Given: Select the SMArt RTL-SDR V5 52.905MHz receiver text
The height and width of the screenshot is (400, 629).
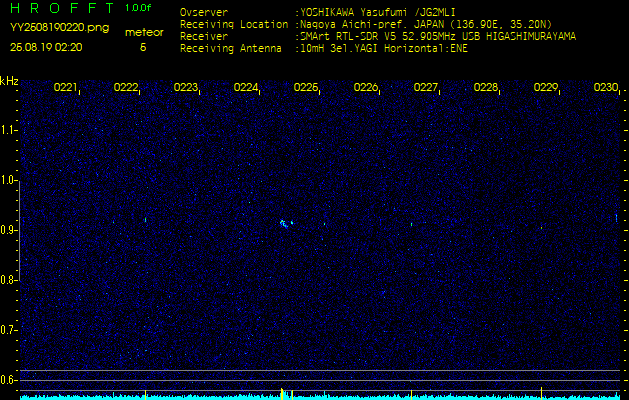Looking at the screenshot, I should pos(437,37).
